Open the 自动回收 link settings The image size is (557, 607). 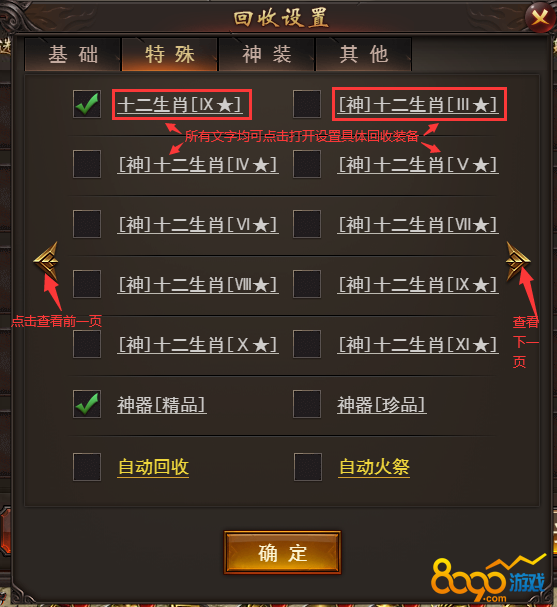[x=153, y=467]
